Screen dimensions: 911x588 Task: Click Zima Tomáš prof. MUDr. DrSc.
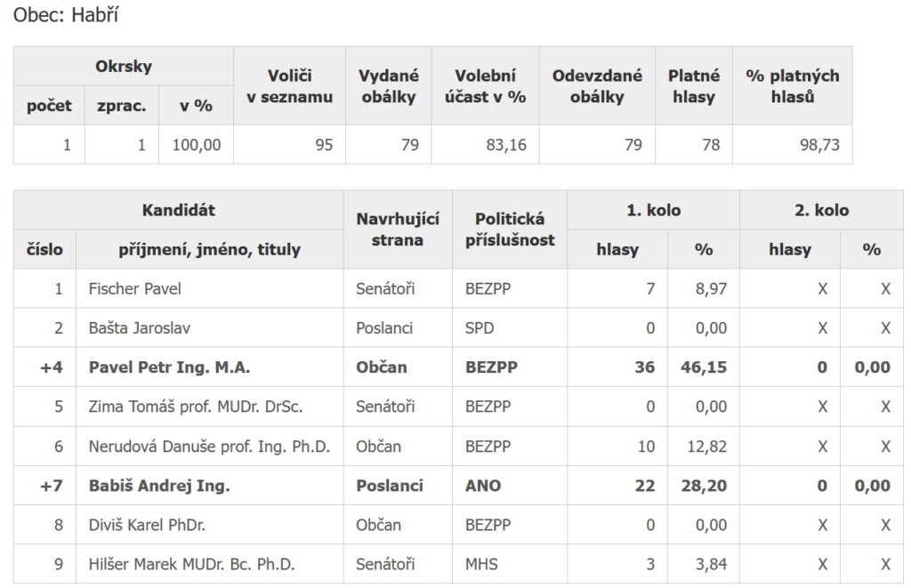pyautogui.click(x=195, y=407)
